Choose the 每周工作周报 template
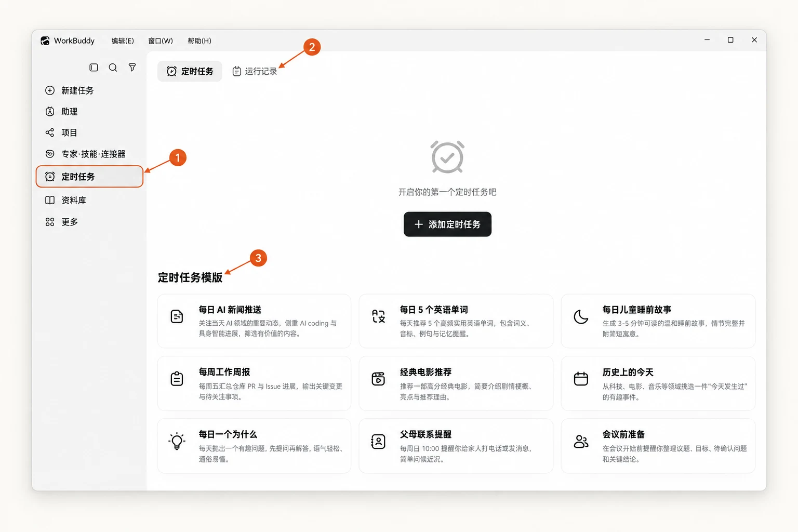 (254, 383)
